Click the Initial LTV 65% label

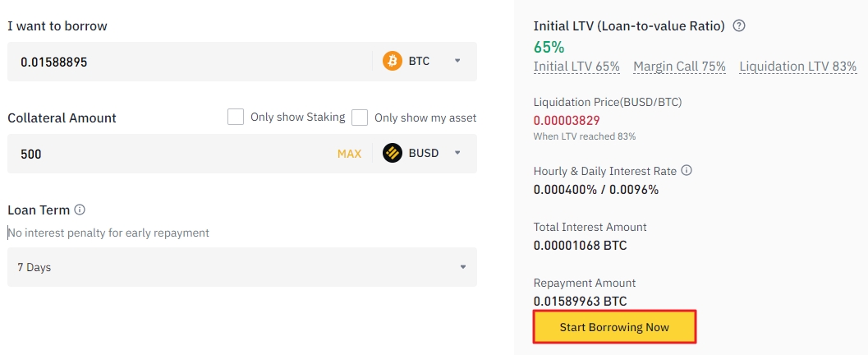point(576,67)
